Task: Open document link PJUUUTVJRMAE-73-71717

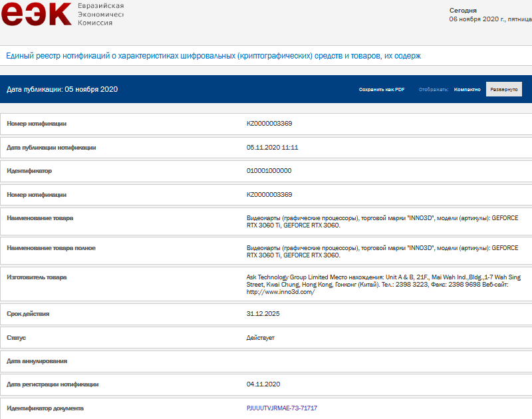Action: coord(281,408)
